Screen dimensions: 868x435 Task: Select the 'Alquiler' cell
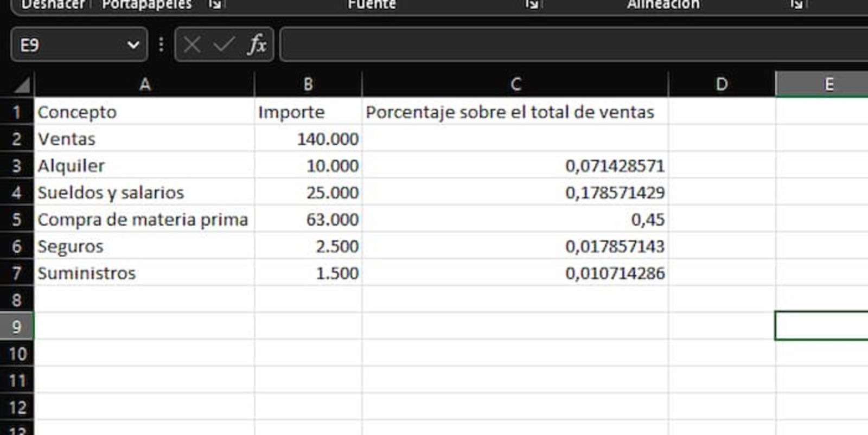144,165
